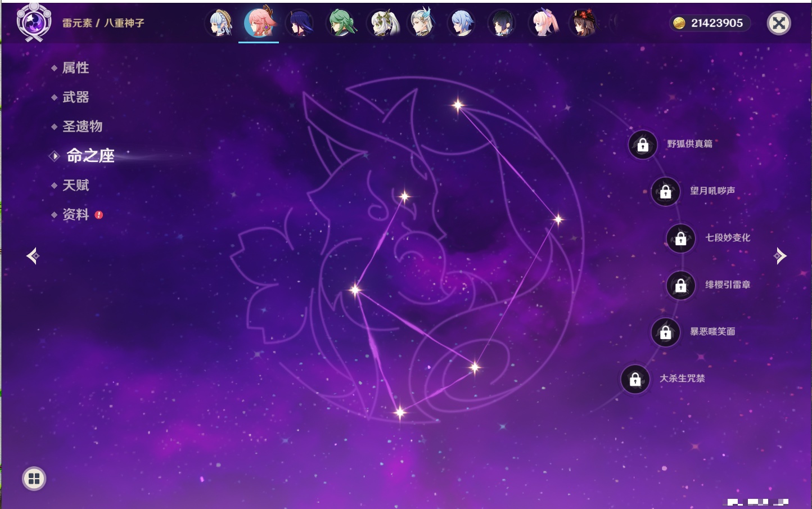Choose the green-haired Baizhu avatar
Screen dimensions: 812x509
point(341,23)
